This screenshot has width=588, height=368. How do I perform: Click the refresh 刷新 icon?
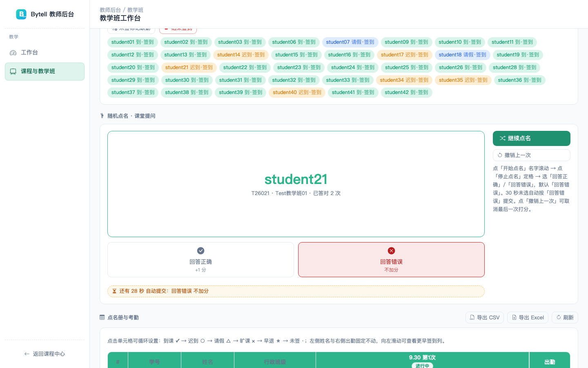(559, 317)
